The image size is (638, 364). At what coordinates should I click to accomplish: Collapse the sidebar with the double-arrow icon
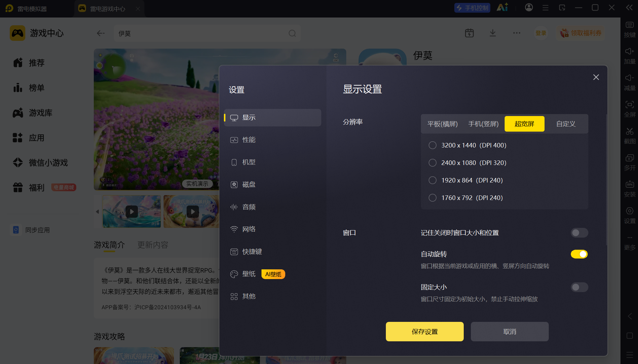tap(629, 7)
